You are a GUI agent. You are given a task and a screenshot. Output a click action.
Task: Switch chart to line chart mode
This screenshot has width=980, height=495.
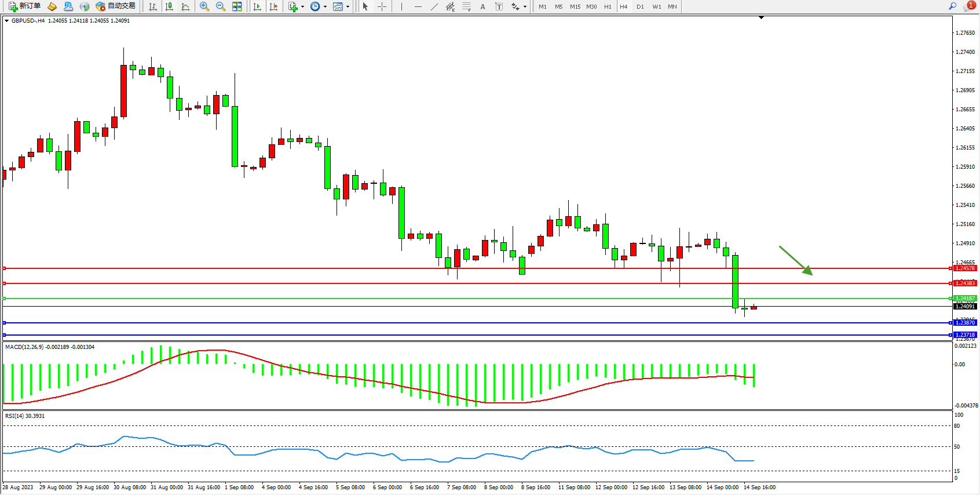coord(185,6)
